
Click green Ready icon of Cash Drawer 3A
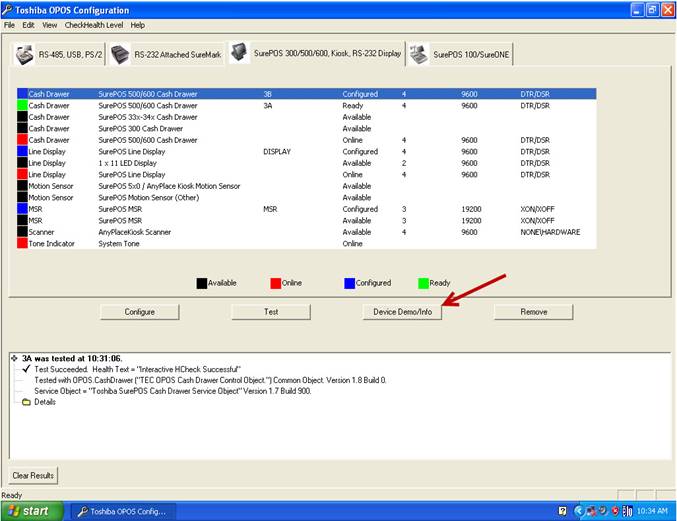pos(22,105)
